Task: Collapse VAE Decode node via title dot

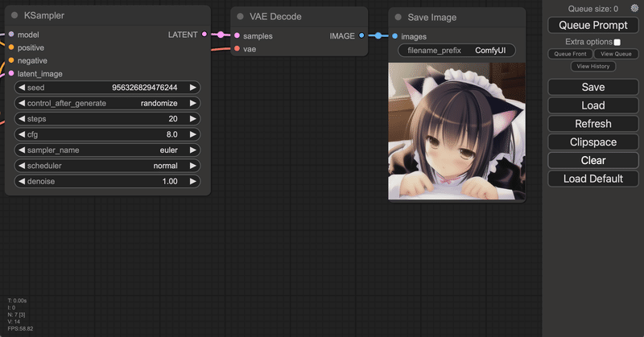Action: (x=240, y=16)
